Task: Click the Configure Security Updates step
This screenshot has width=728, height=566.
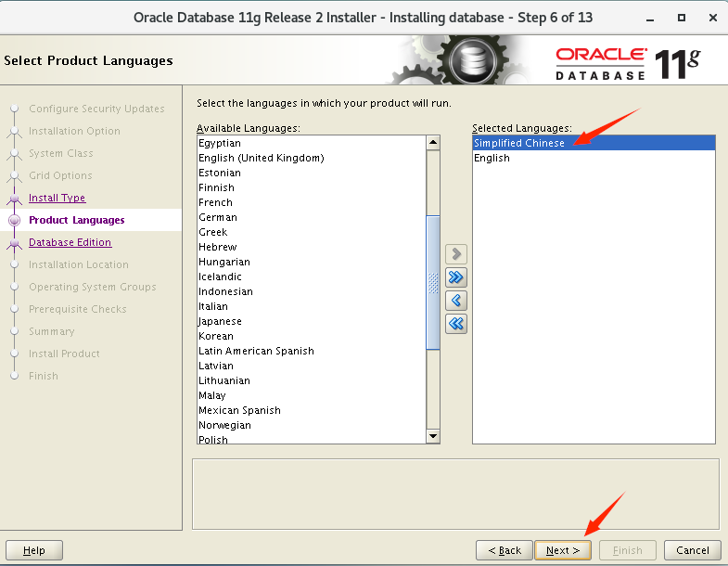Action: pos(96,109)
